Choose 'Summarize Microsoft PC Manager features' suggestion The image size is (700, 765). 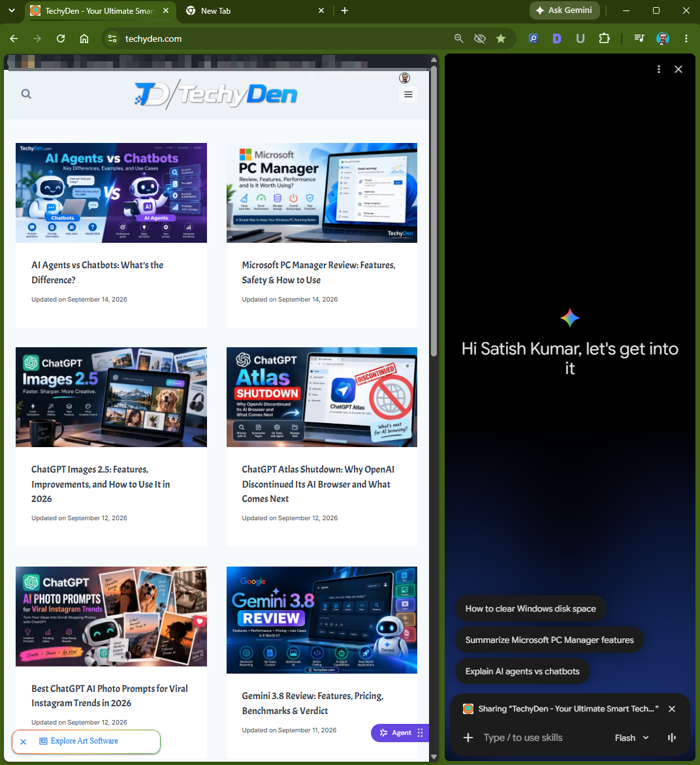[x=550, y=640]
